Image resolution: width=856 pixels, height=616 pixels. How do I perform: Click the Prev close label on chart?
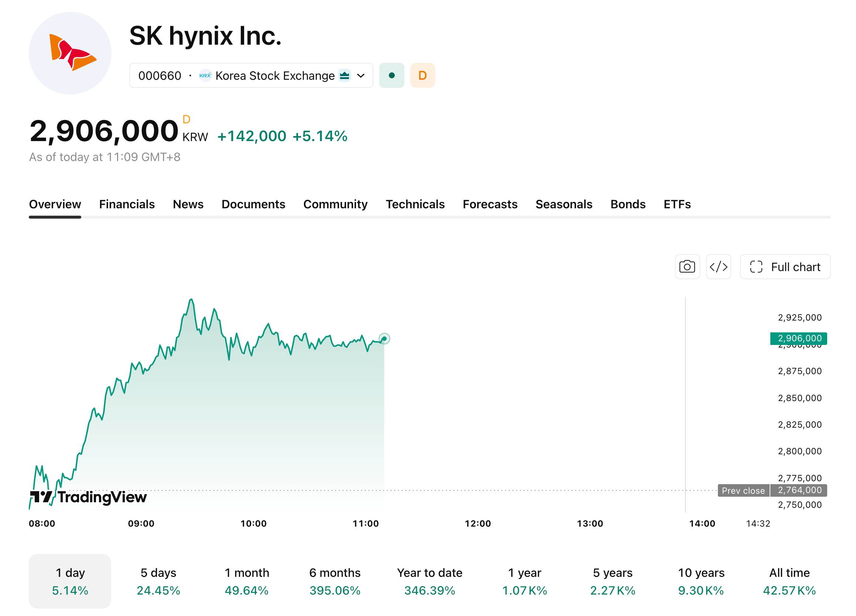743,491
